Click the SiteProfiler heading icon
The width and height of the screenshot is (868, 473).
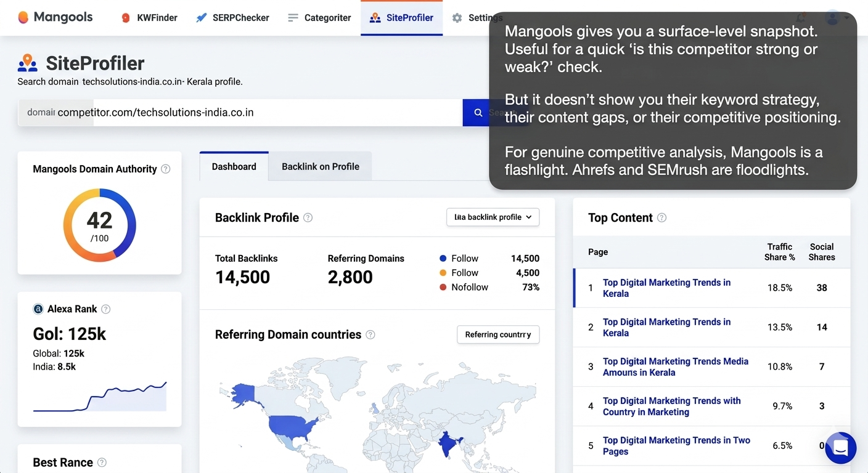[x=27, y=63]
